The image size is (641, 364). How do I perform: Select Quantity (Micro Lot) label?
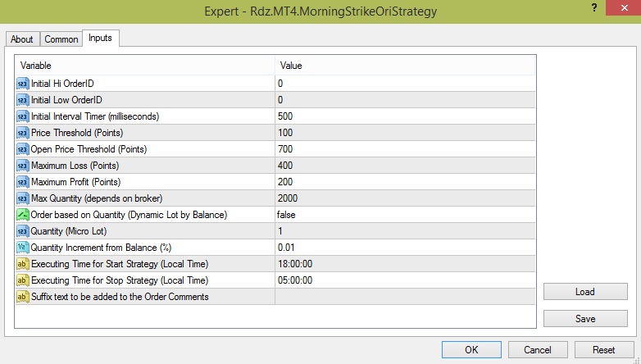pos(69,230)
